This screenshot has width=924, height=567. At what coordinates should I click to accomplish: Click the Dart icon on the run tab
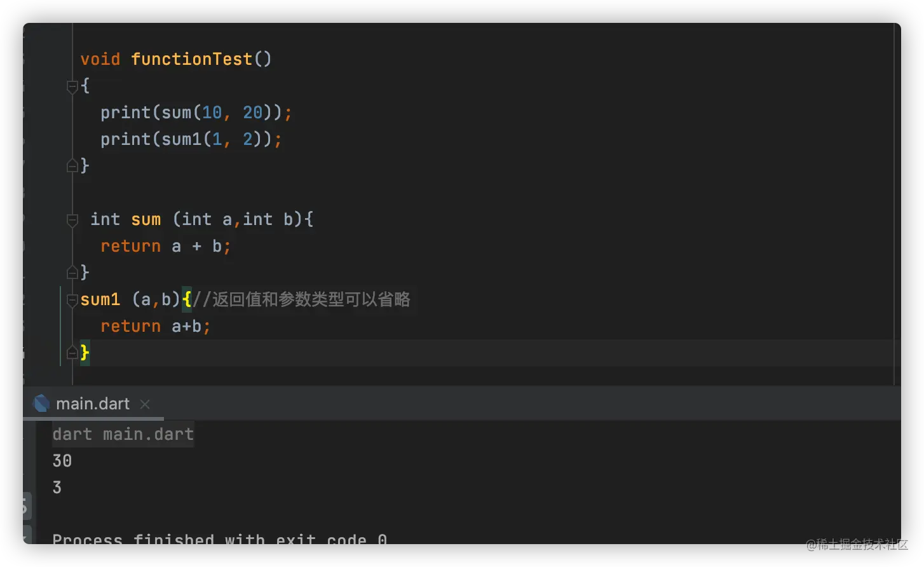(x=41, y=404)
